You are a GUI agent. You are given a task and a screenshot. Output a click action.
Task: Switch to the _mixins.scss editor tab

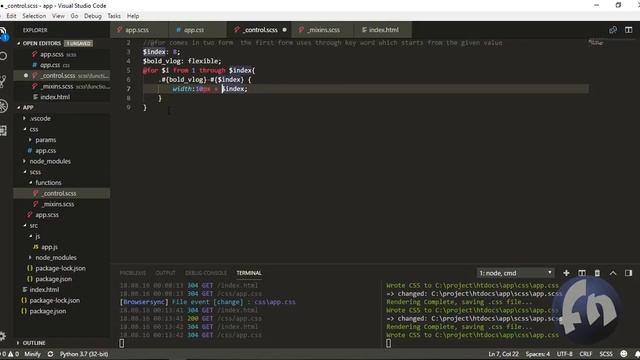(x=323, y=30)
